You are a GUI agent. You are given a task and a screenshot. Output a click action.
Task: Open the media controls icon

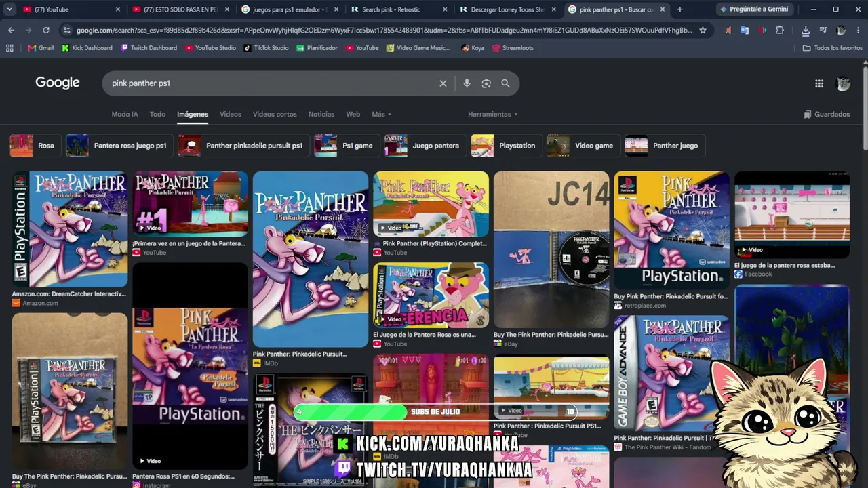[823, 30]
